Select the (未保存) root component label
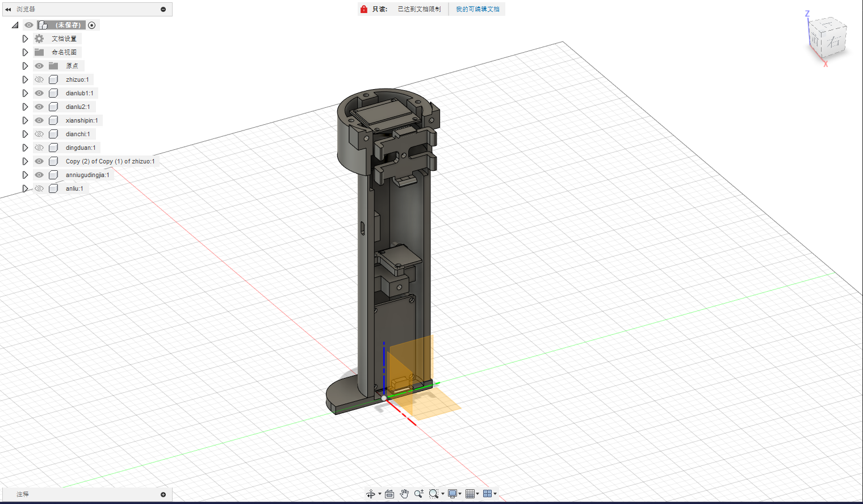 tap(68, 25)
